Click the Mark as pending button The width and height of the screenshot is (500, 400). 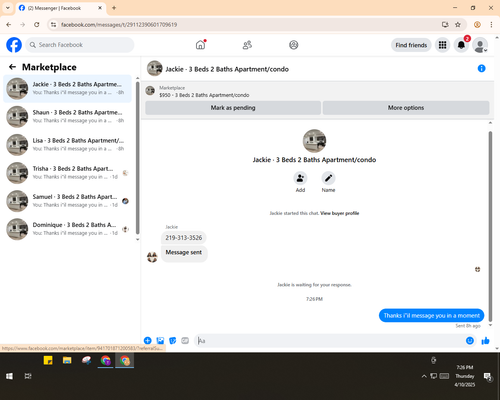(233, 108)
